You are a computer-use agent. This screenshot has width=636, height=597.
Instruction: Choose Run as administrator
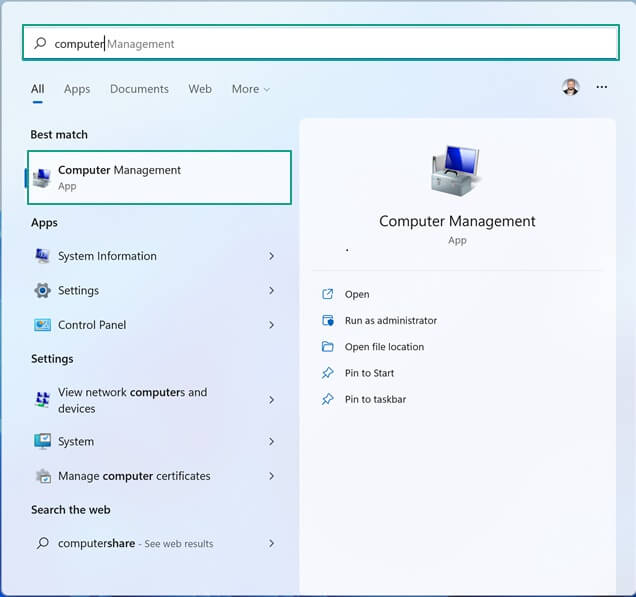pos(391,320)
